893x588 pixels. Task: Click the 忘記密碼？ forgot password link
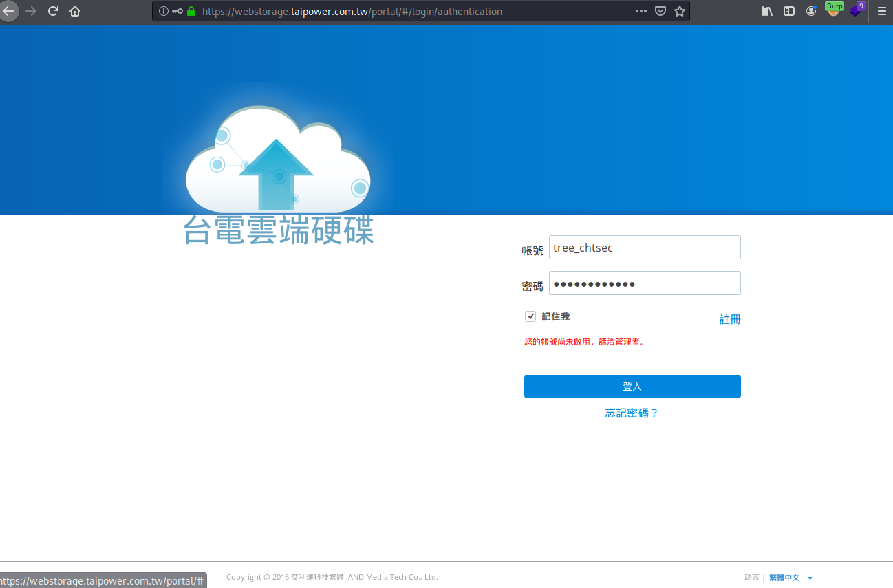click(x=632, y=413)
